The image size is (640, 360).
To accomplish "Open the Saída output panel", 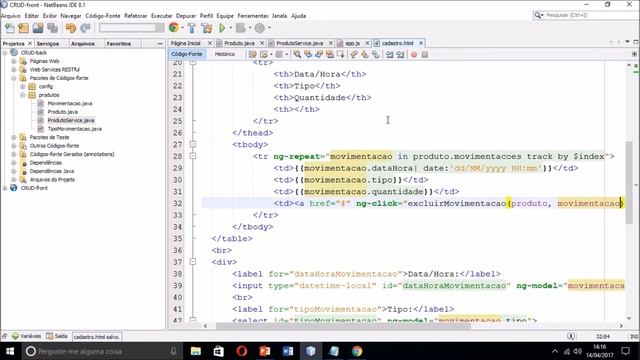I will 57,336.
